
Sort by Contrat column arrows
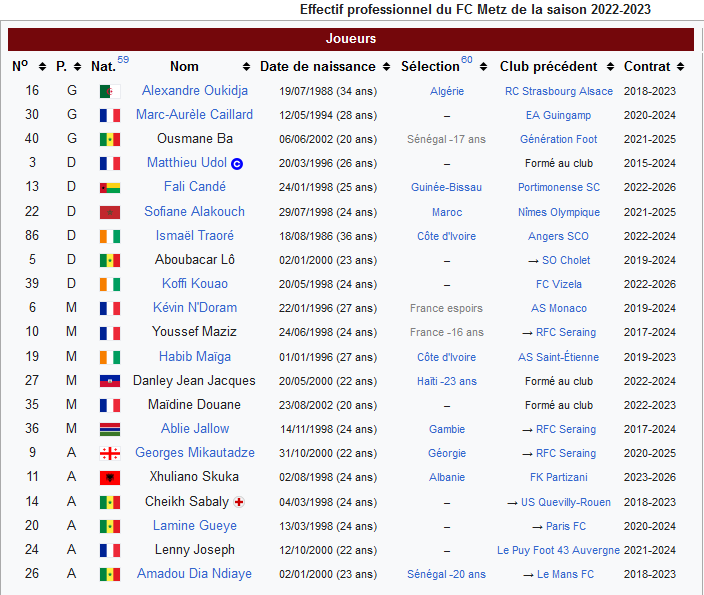click(681, 67)
